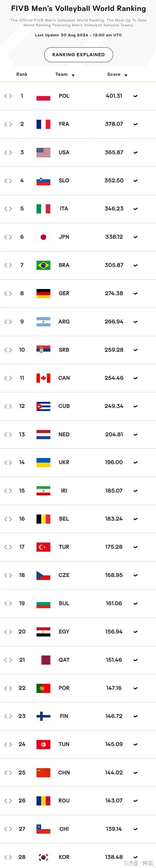Click the Poland flag icon
The height and width of the screenshot is (868, 156).
[43, 96]
